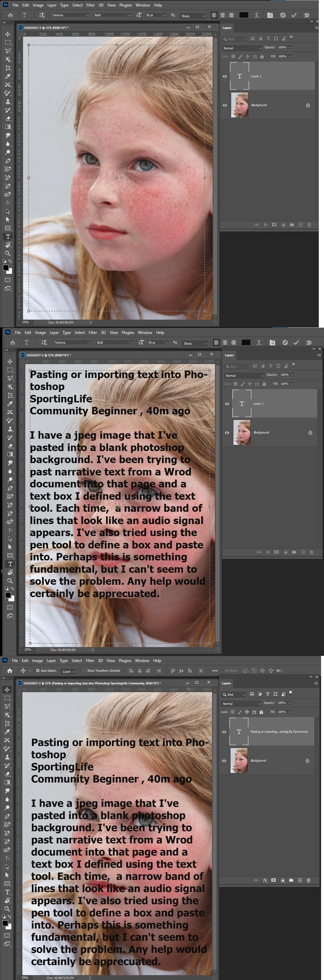Open the Auto-Select Layer dropdown in the bottom options bar
Viewport: 324px width, 980px height.
click(x=69, y=671)
